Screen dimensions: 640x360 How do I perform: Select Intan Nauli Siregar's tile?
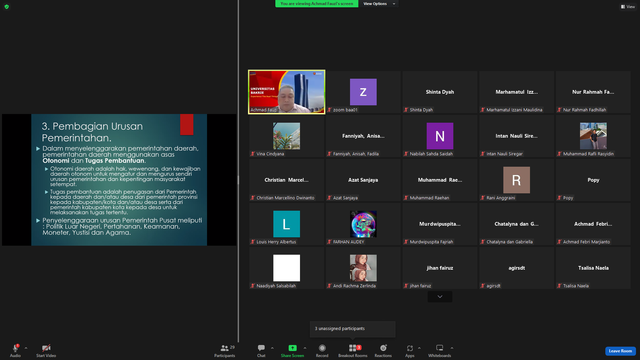click(x=516, y=136)
